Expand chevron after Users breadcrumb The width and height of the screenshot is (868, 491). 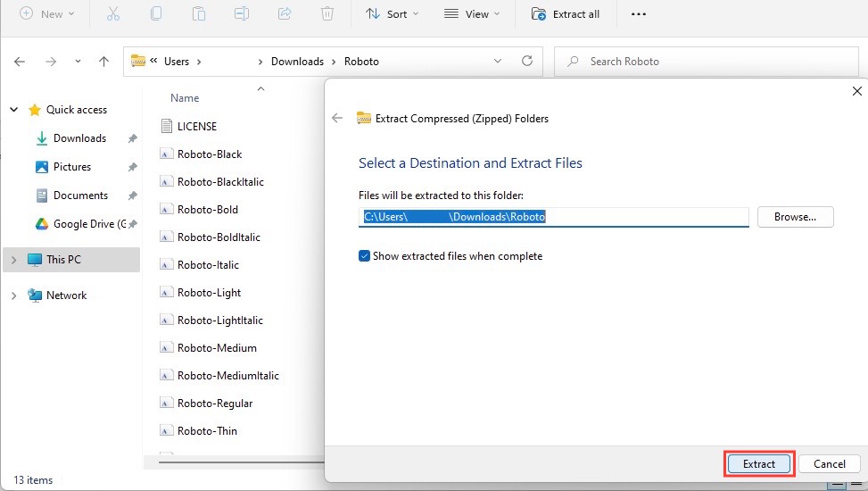tap(199, 62)
